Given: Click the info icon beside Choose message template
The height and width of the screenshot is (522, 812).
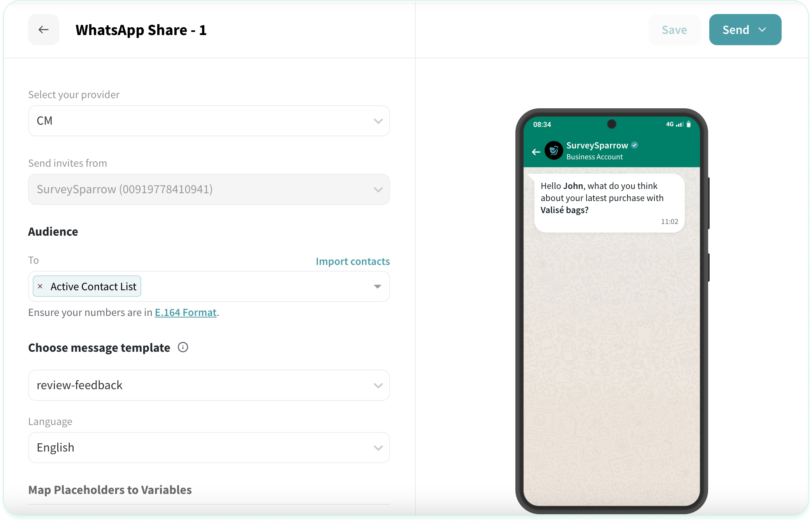Looking at the screenshot, I should [x=183, y=347].
